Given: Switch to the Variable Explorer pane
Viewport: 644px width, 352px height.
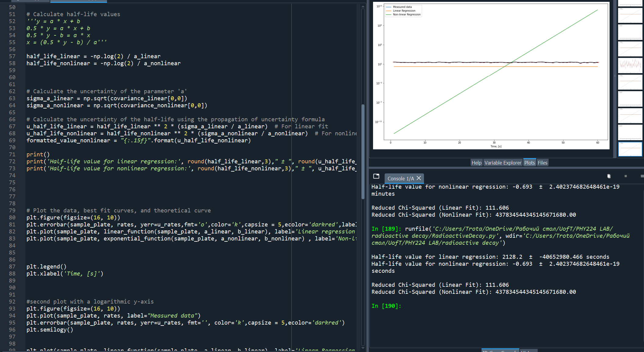Looking at the screenshot, I should pyautogui.click(x=503, y=162).
